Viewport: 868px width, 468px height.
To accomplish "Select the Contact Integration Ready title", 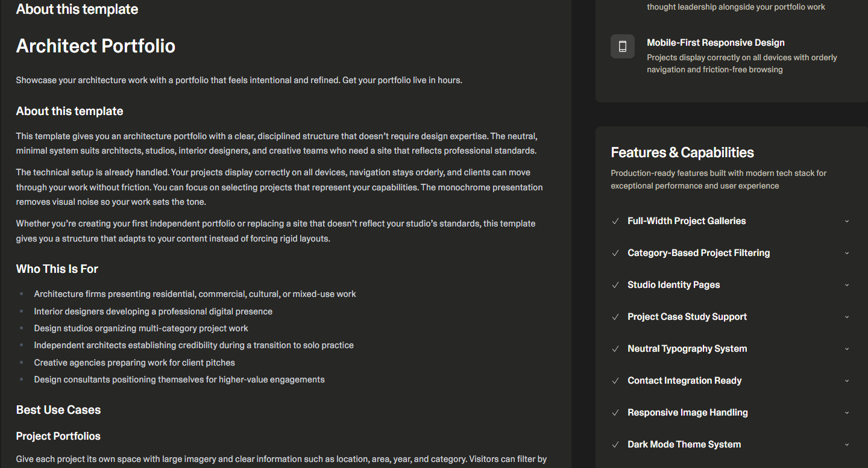I will click(x=684, y=381).
